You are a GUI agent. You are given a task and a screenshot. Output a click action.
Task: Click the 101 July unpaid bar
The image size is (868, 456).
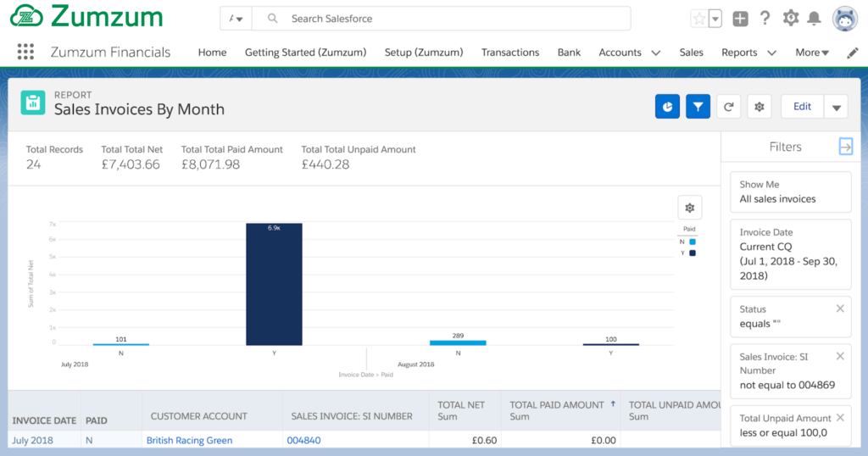pyautogui.click(x=120, y=344)
